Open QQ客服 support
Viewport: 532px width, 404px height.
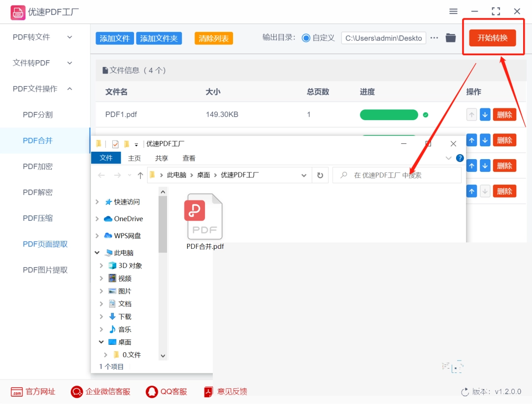pos(166,392)
